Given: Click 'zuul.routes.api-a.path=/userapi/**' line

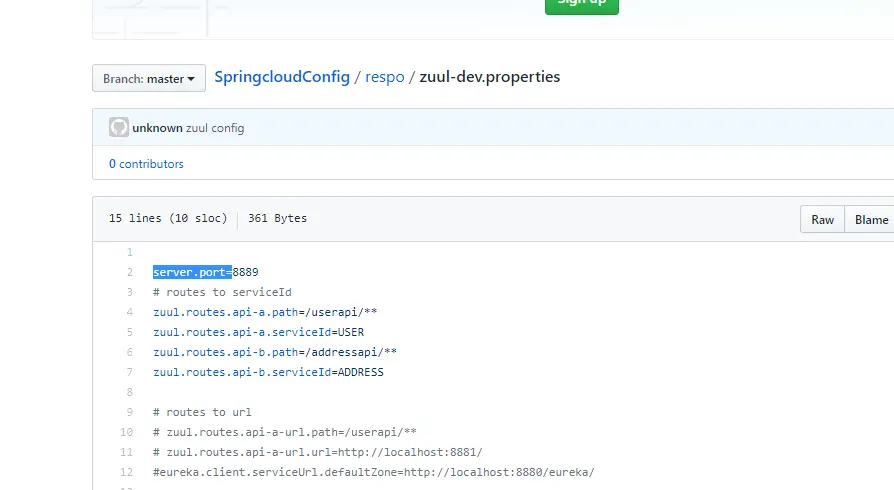Looking at the screenshot, I should [265, 312].
